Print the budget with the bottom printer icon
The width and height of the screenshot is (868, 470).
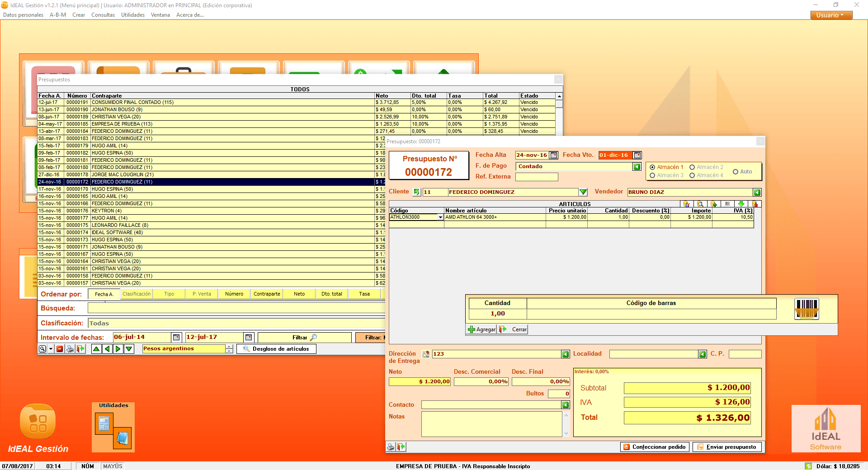click(391, 447)
